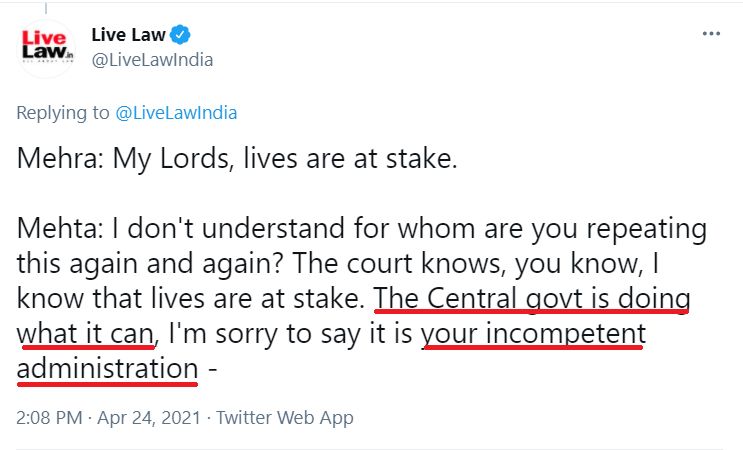Click the underlined "The Central govt is doing"
Image resolution: width=743 pixels, height=450 pixels.
pyautogui.click(x=532, y=300)
